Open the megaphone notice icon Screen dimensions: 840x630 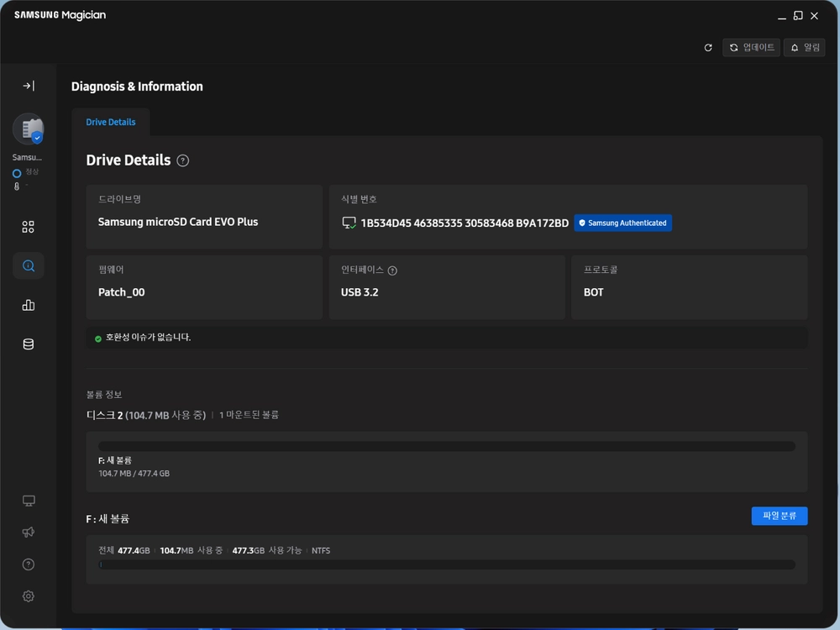(29, 533)
